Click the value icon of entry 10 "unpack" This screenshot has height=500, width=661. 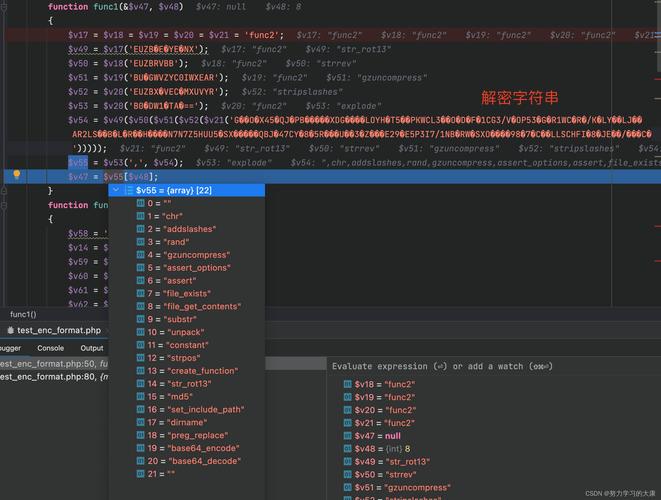pos(141,332)
